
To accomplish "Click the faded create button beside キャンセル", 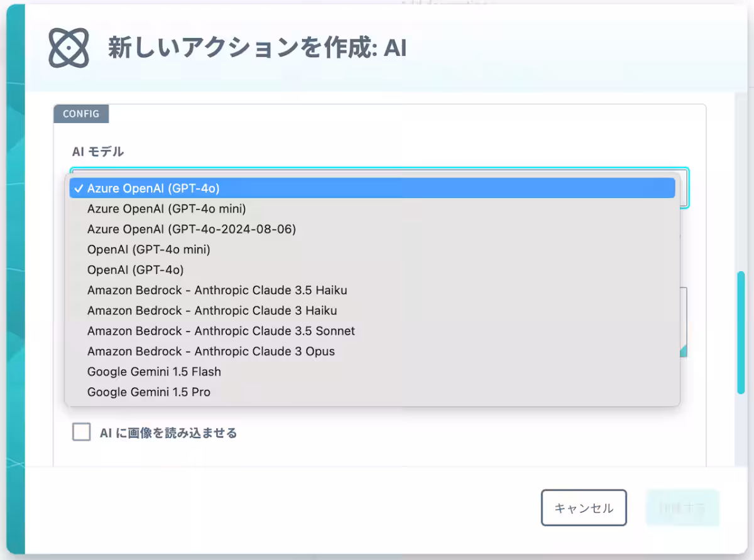I will click(682, 508).
